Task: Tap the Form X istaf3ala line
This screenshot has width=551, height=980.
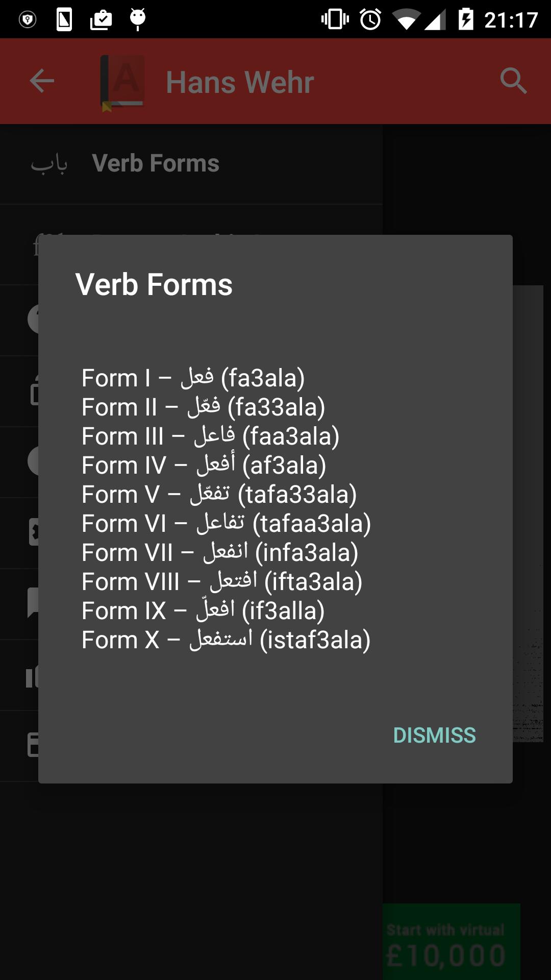Action: pos(226,640)
